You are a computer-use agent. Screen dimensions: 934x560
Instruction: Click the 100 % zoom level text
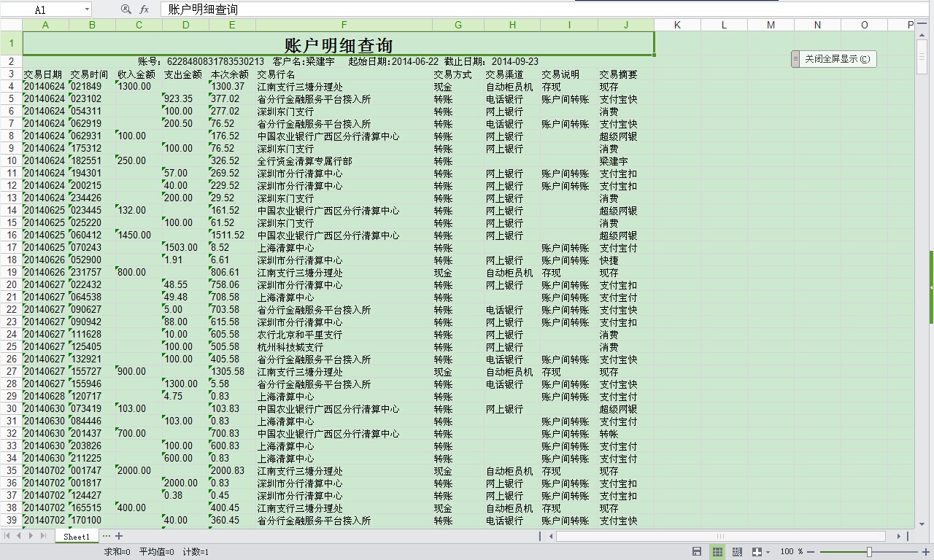click(791, 552)
